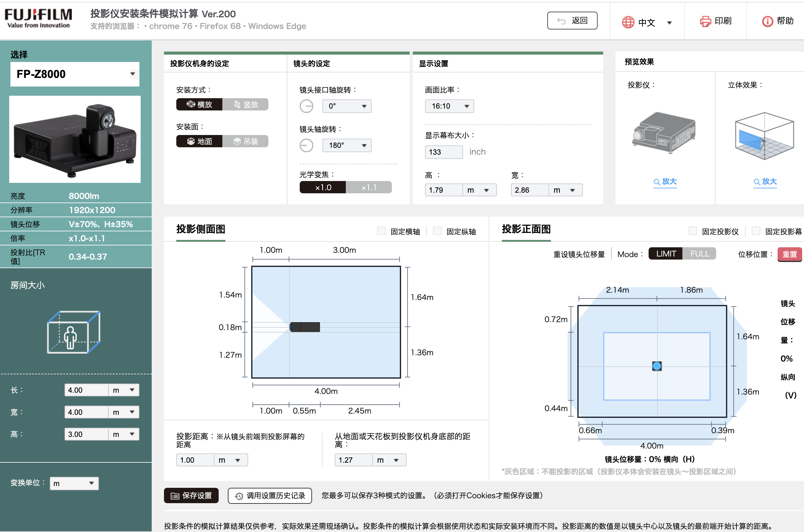
Task: Open help via info icon
Action: coord(767,21)
